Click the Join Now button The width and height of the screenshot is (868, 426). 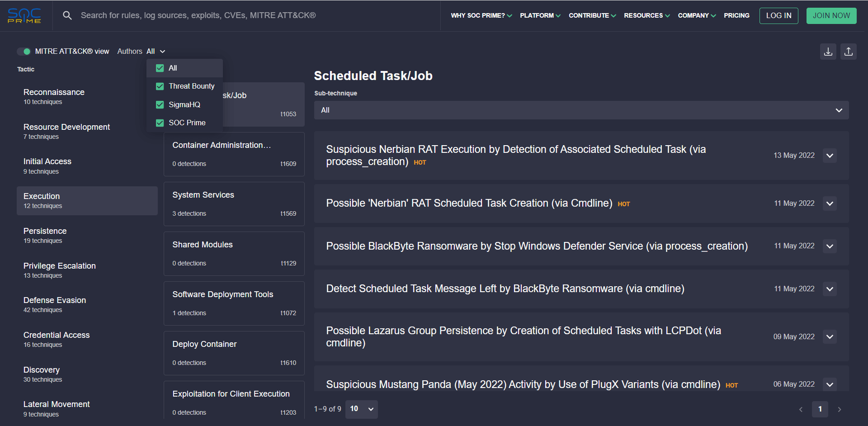pos(831,15)
